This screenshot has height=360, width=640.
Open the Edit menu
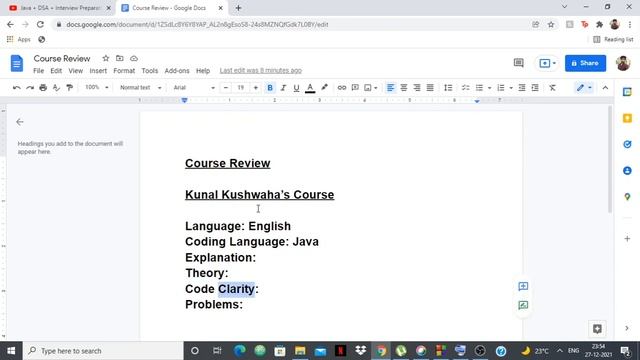(56, 71)
